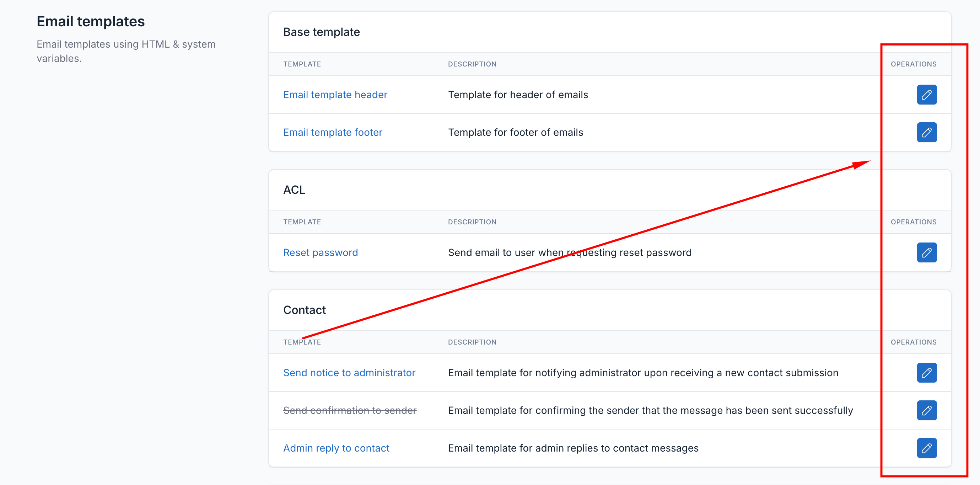This screenshot has width=980, height=485.
Task: Edit the Email template header via pencil icon
Action: (x=926, y=95)
